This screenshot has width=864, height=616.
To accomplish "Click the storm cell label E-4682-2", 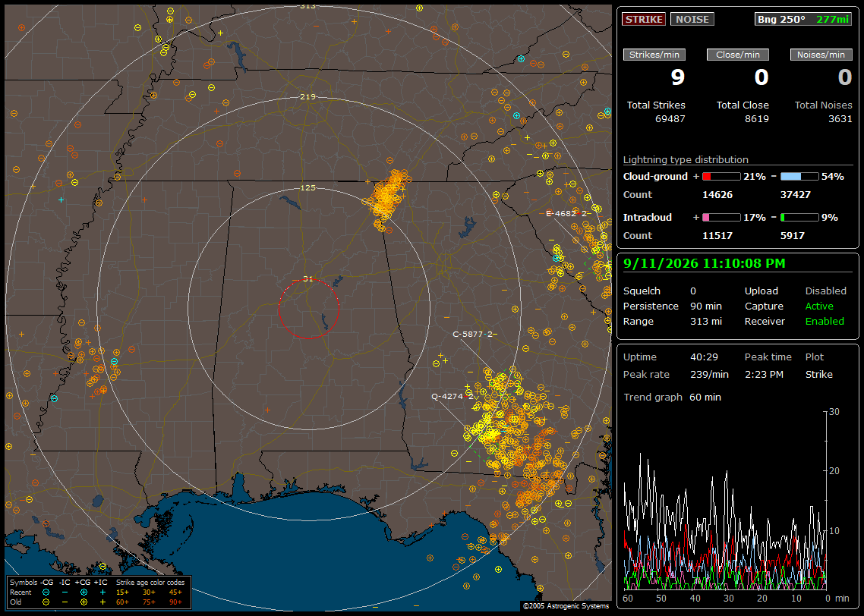I will point(566,213).
